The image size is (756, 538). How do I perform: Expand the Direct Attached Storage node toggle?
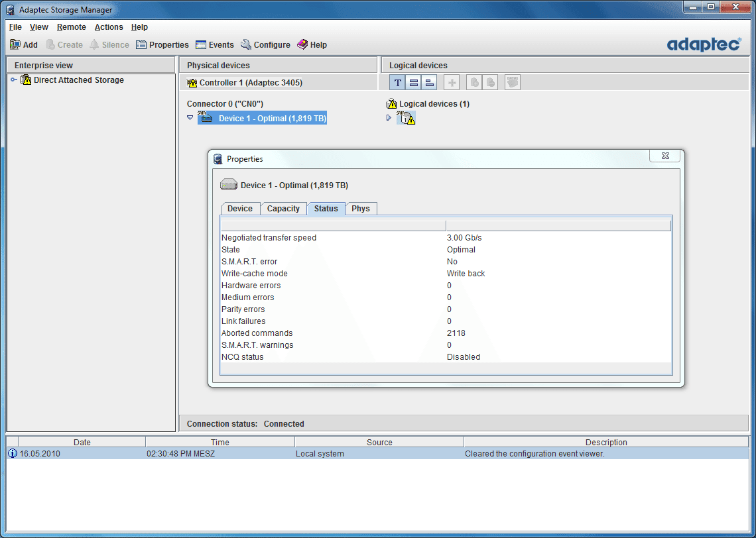click(x=13, y=80)
